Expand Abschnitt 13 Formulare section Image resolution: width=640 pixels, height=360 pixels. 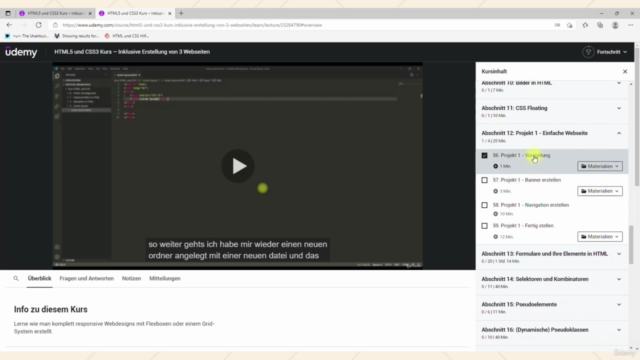(x=619, y=254)
